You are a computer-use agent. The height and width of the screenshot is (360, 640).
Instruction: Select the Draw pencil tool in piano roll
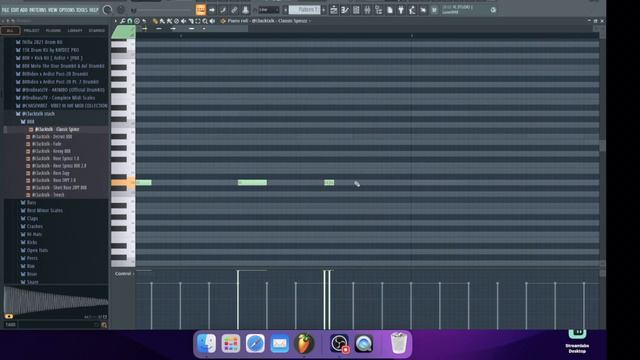coord(155,21)
